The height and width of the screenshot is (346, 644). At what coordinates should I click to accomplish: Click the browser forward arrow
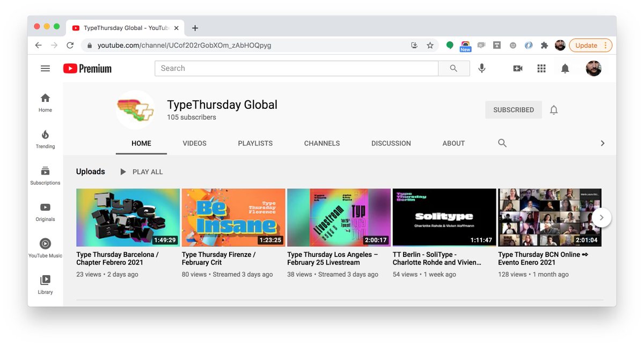click(x=54, y=46)
